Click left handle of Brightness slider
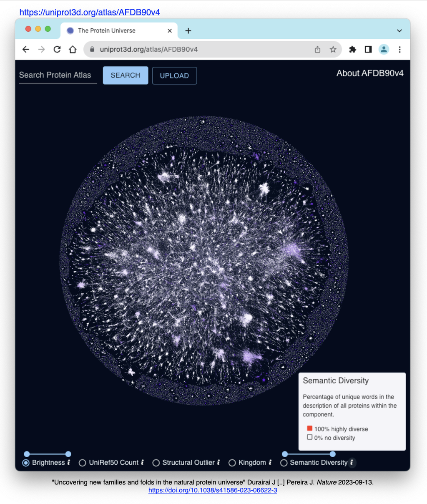 pos(27,454)
